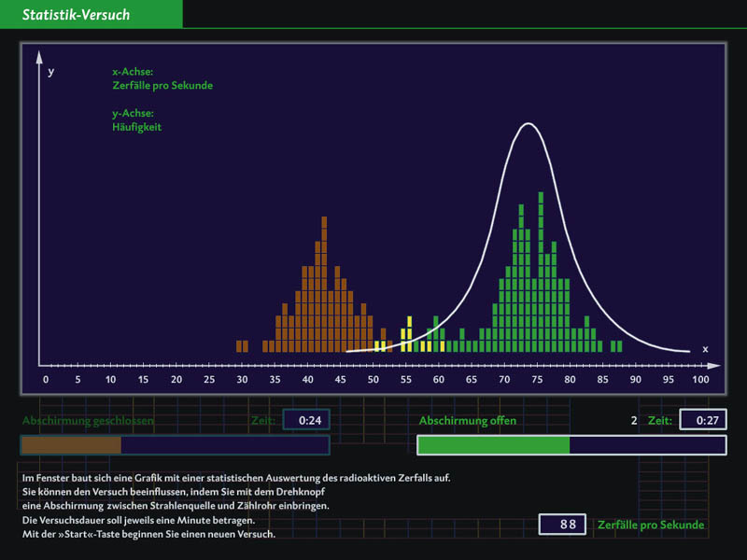Click the axis tick label 60
Viewport: 747px width, 560px height.
click(438, 380)
